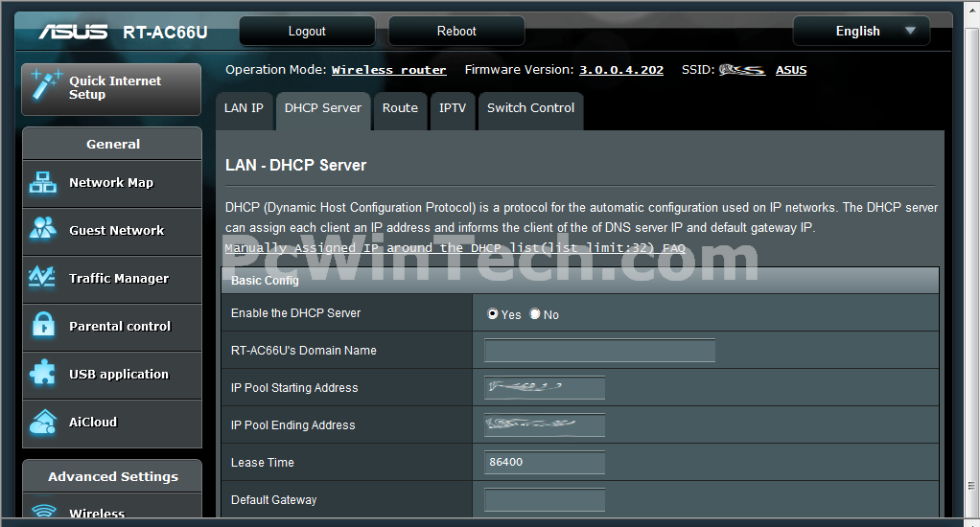Click the Guest Network people icon
980x527 pixels.
pyautogui.click(x=42, y=228)
